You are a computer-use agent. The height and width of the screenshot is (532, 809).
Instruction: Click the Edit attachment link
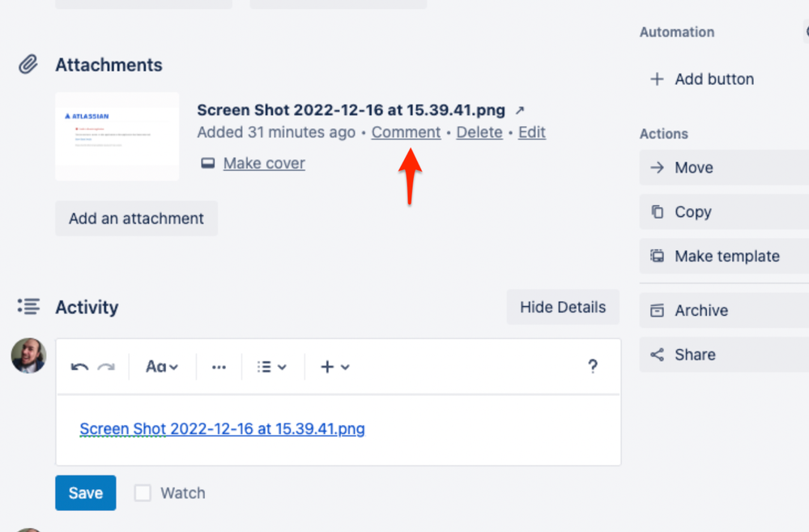click(x=531, y=133)
